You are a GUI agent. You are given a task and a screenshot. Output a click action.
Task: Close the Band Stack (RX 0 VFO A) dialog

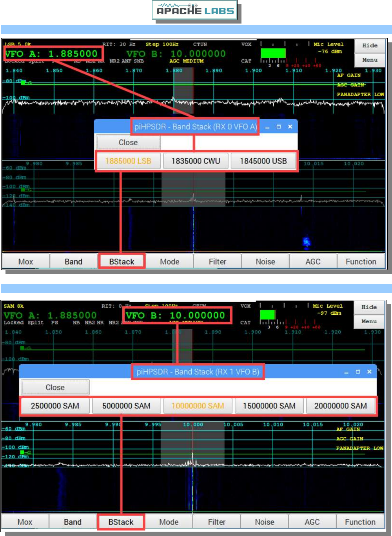point(128,142)
